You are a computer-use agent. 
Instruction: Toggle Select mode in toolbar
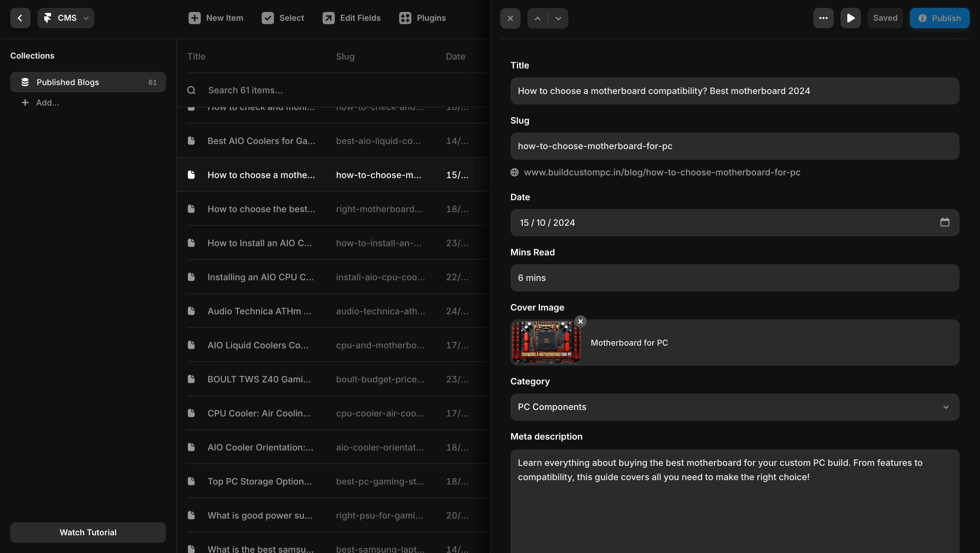tap(283, 18)
